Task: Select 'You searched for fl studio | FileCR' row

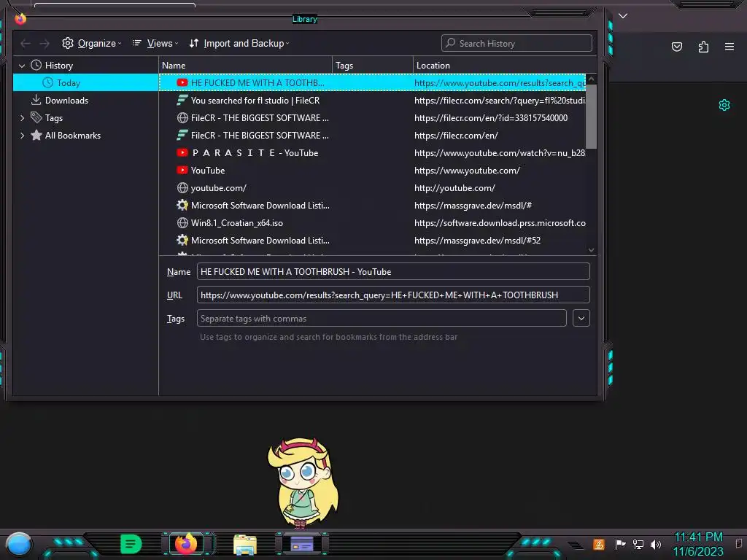Action: point(373,101)
